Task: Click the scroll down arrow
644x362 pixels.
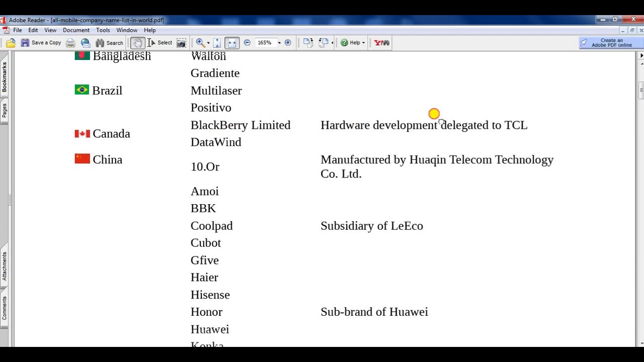Action: point(641,343)
